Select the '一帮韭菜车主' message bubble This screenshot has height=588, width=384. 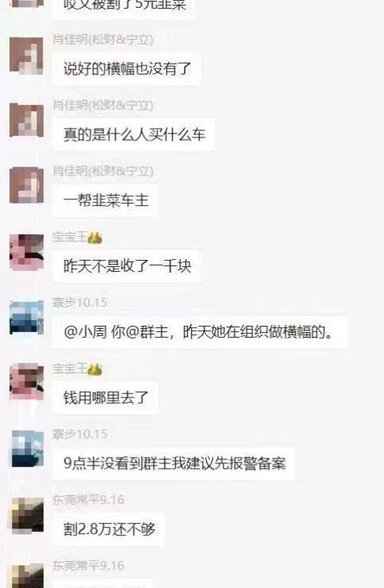[x=105, y=200]
